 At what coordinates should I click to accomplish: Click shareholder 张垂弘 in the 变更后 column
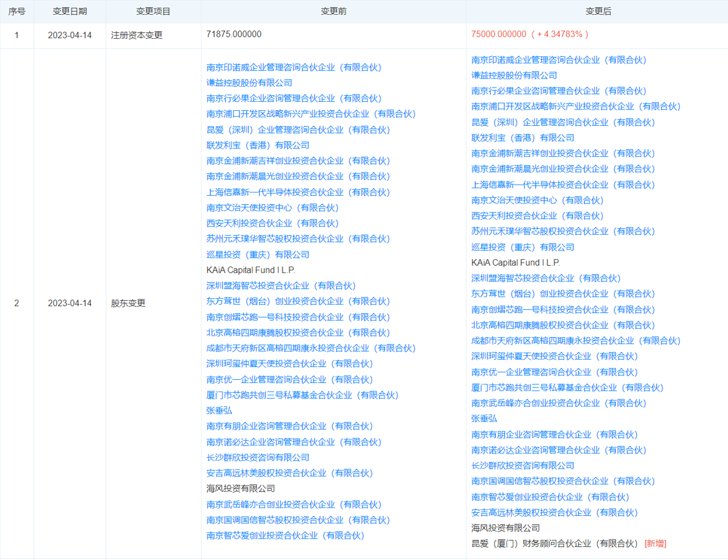(x=484, y=418)
